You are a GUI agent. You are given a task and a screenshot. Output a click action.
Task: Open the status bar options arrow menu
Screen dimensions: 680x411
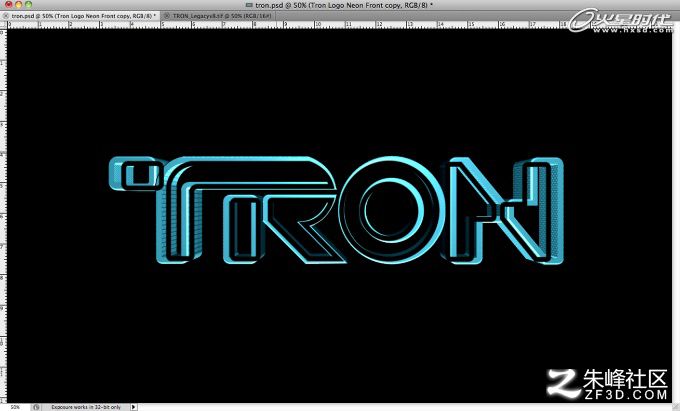tap(134, 407)
